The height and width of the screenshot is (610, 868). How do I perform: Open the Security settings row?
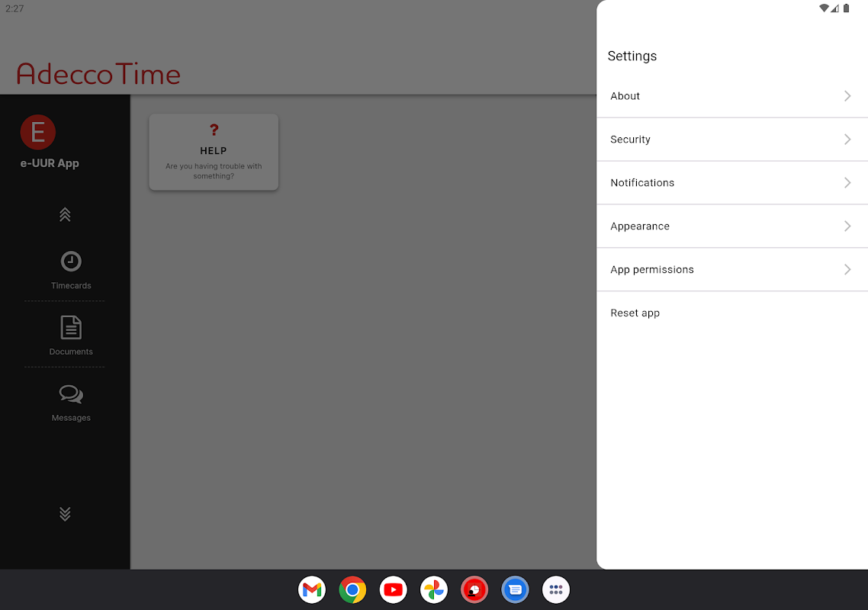tap(731, 140)
